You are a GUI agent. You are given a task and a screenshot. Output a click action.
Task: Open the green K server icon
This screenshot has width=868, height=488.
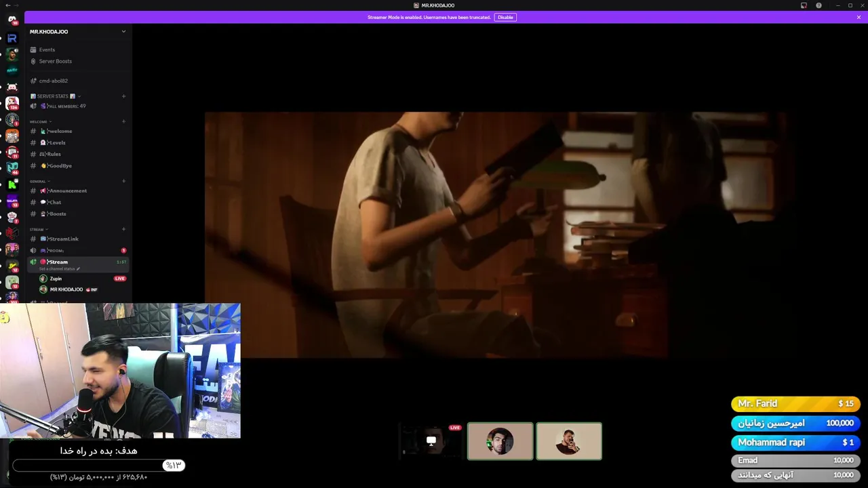coord(12,184)
